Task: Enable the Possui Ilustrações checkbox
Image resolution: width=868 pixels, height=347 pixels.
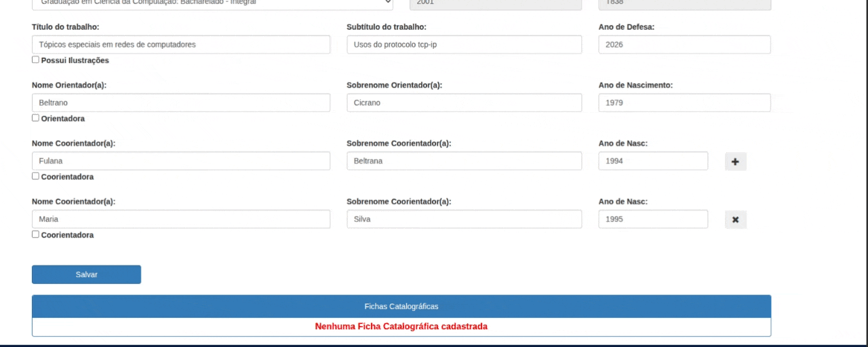Action: pos(36,60)
